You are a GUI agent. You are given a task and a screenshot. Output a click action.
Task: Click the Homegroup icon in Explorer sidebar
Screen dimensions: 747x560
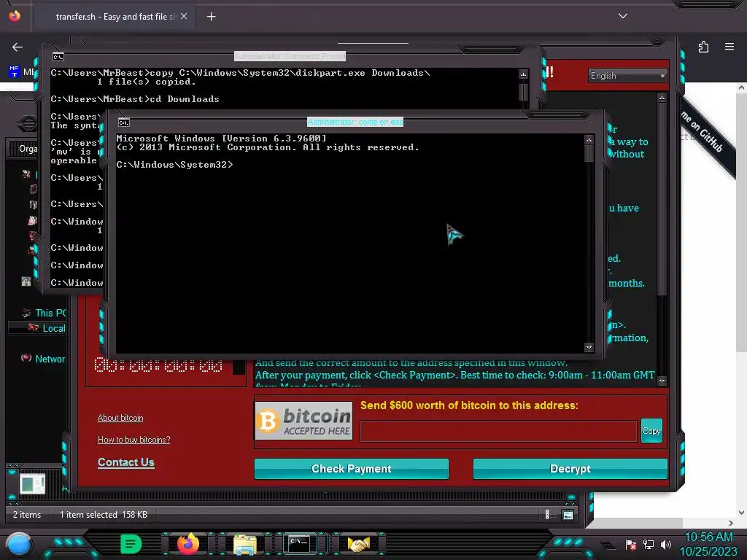coord(26,281)
